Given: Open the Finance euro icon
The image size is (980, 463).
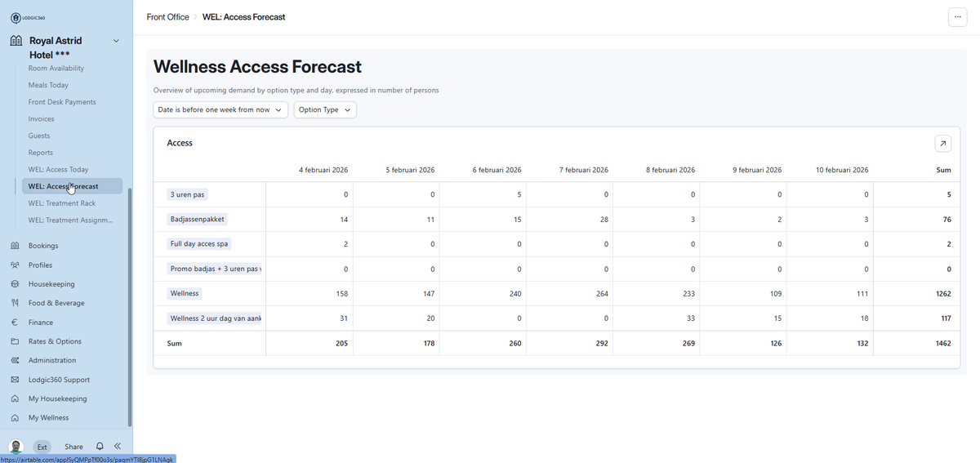Looking at the screenshot, I should tap(15, 323).
